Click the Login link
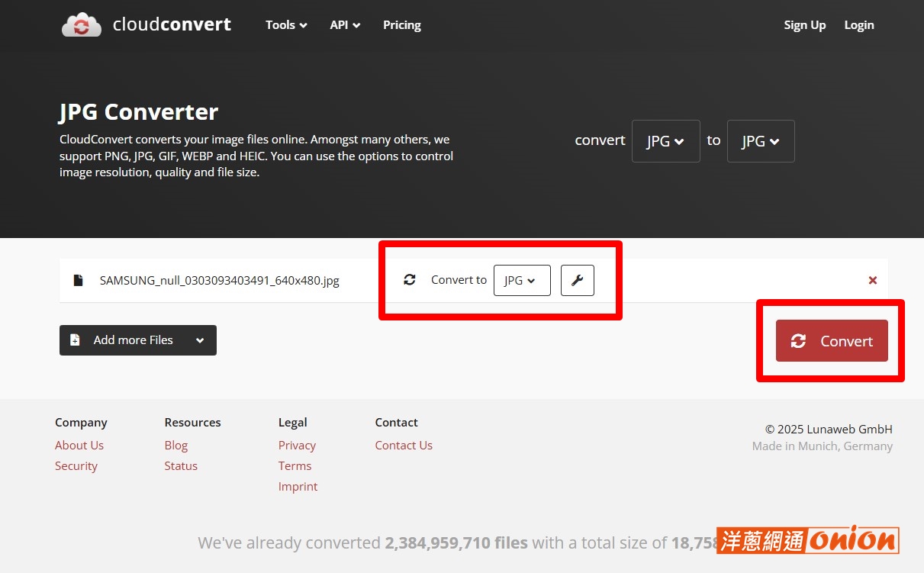Screen dimensions: 924x573 click(x=859, y=25)
